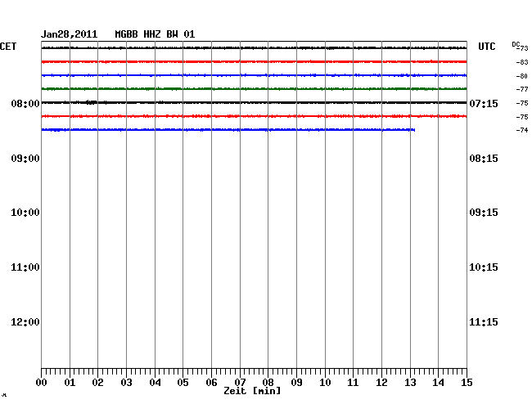Select the 08:00 CET time label
The width and height of the screenshot is (532, 404).
25,103
